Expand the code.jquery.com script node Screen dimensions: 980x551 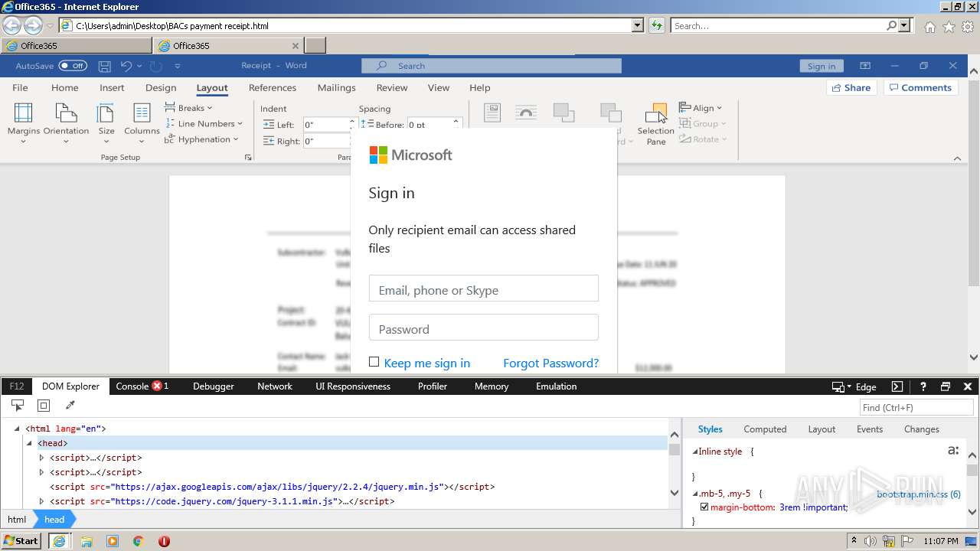42,501
